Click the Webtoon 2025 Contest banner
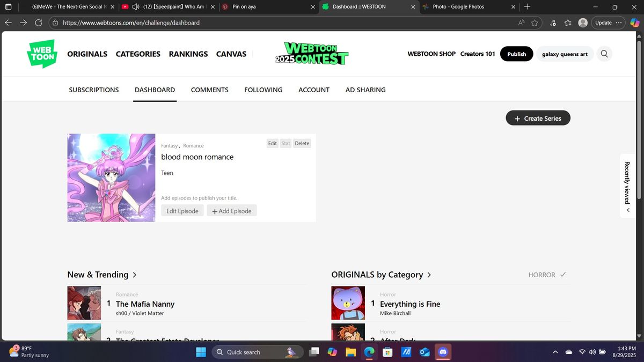This screenshot has width=644, height=362. (311, 54)
